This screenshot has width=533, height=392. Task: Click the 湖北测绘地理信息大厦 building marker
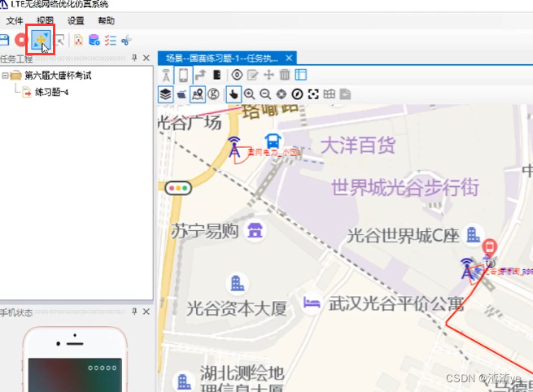click(184, 381)
